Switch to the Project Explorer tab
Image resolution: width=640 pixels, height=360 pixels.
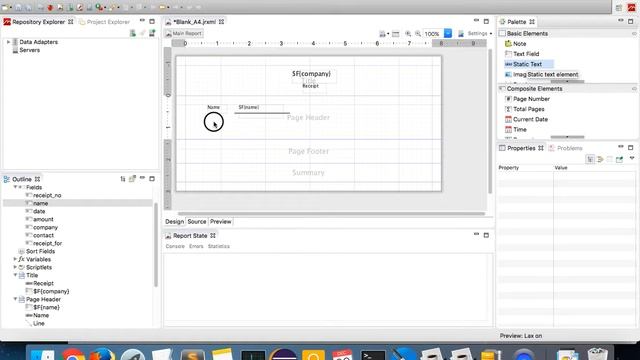click(104, 22)
